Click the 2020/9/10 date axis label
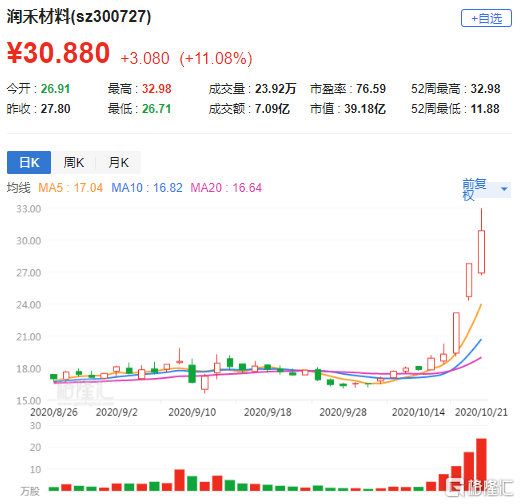The height and width of the screenshot is (504, 520). click(x=192, y=412)
